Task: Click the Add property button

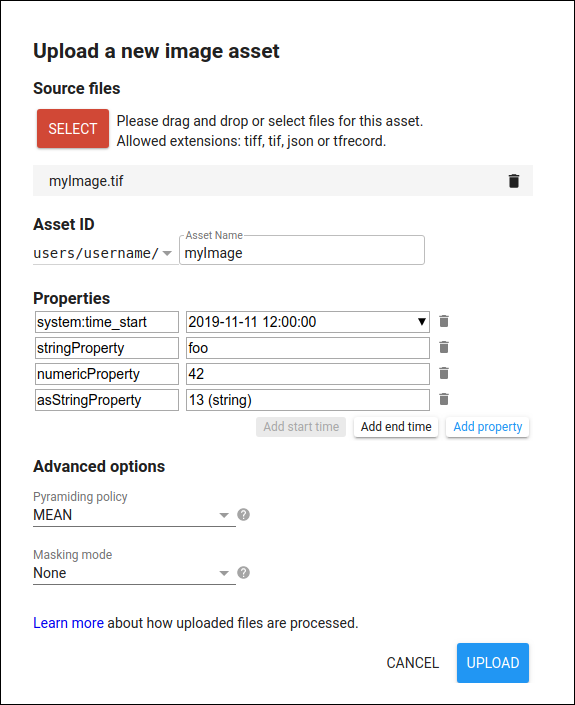Action: tap(488, 427)
